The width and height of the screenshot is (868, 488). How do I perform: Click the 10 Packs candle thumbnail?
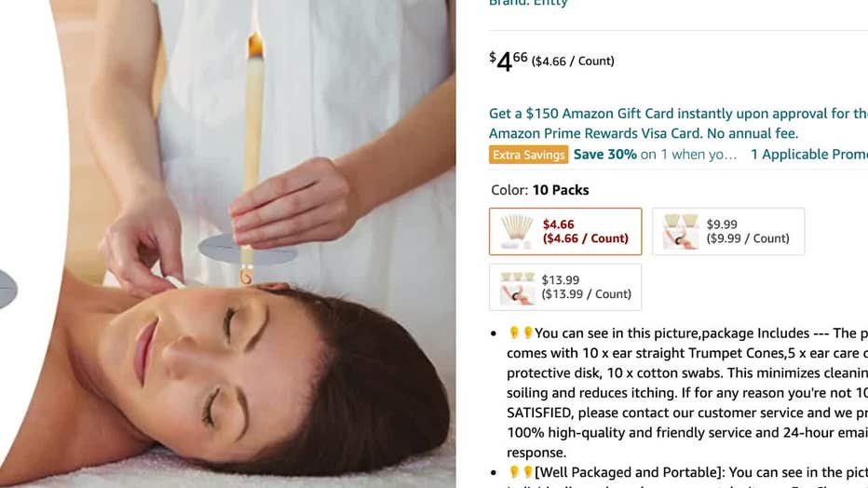[516, 231]
